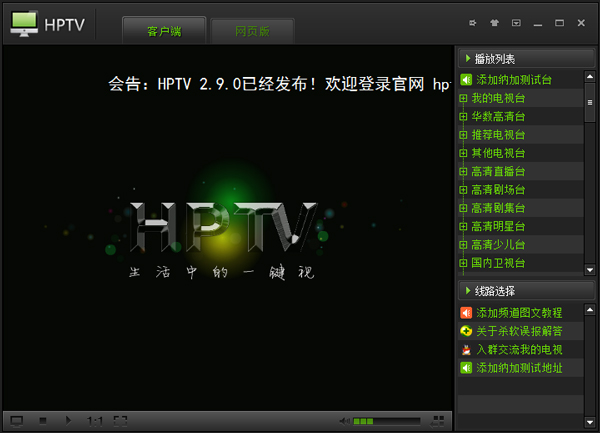Viewport: 600px width, 433px height.
Task: Click playlist scrollbar down arrow
Action: click(x=590, y=270)
